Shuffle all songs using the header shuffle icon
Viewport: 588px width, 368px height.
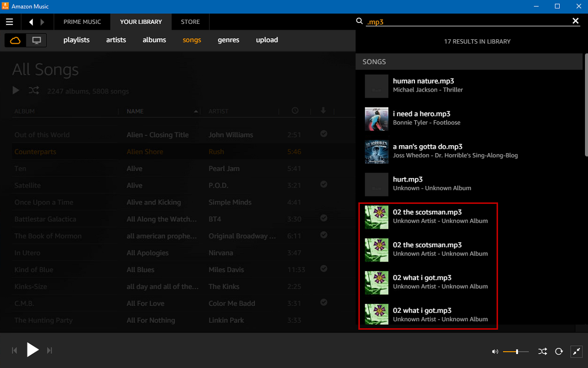point(34,91)
